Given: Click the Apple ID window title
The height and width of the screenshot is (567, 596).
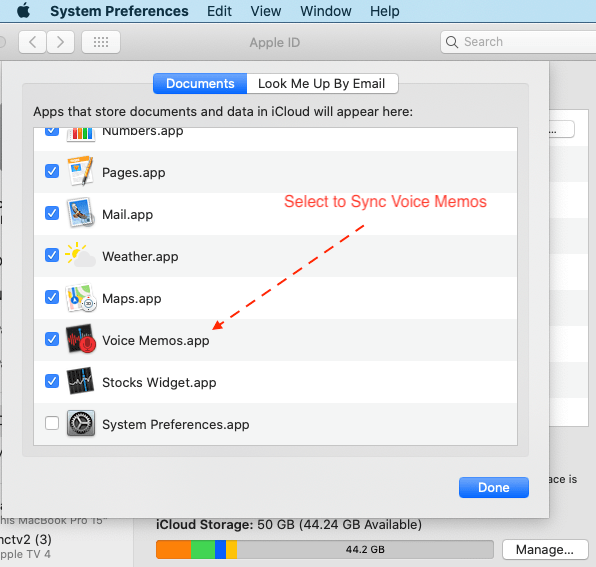Looking at the screenshot, I should coord(275,42).
